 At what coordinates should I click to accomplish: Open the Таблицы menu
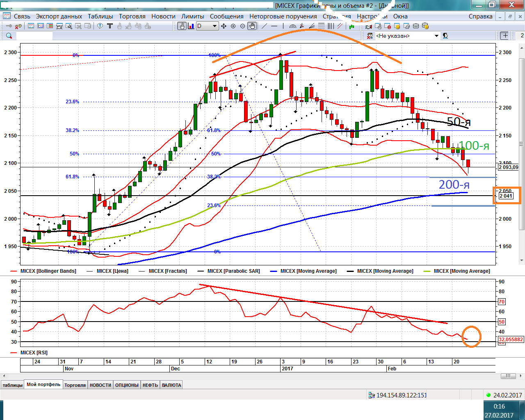coord(100,16)
